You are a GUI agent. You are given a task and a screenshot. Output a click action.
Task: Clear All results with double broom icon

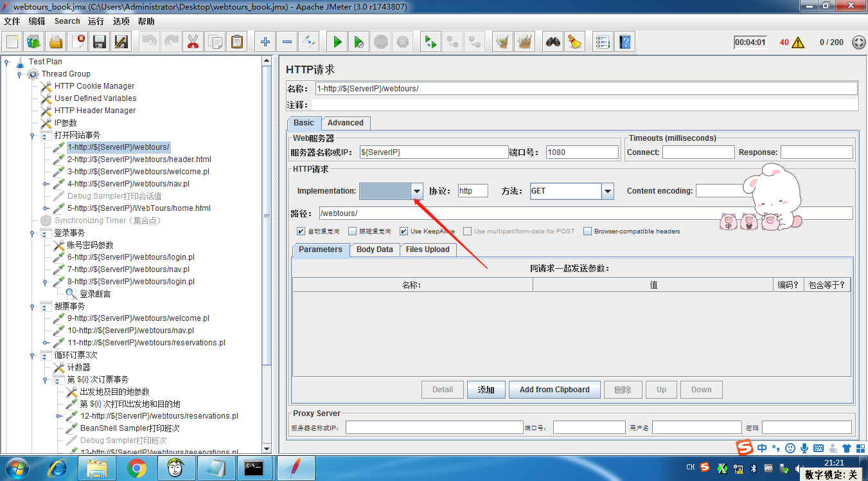click(524, 42)
